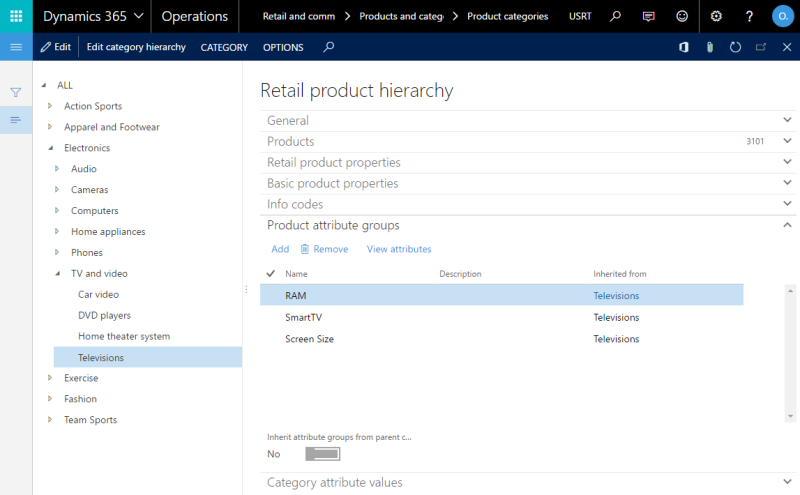Screen dimensions: 800x495
Task: Collapse the ALL tree node
Action: (44, 85)
